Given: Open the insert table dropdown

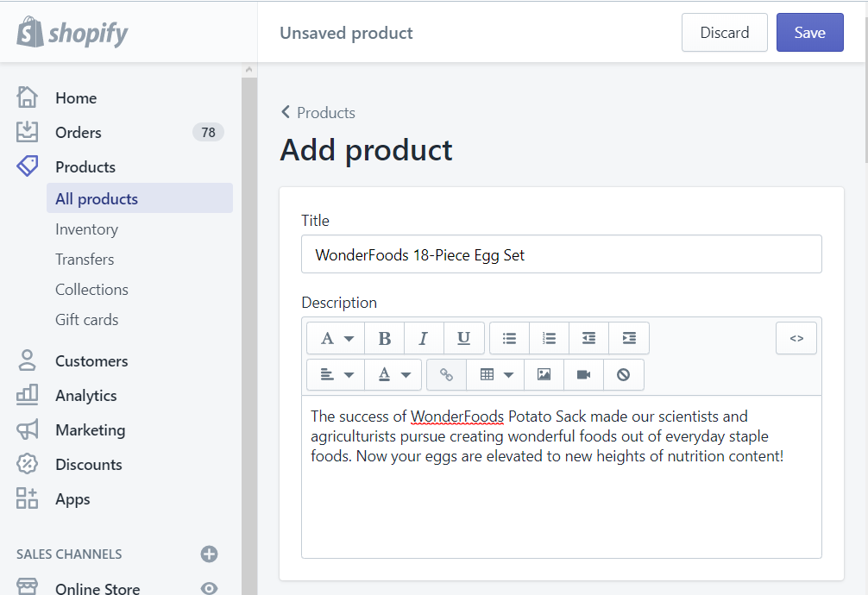Looking at the screenshot, I should coord(495,375).
